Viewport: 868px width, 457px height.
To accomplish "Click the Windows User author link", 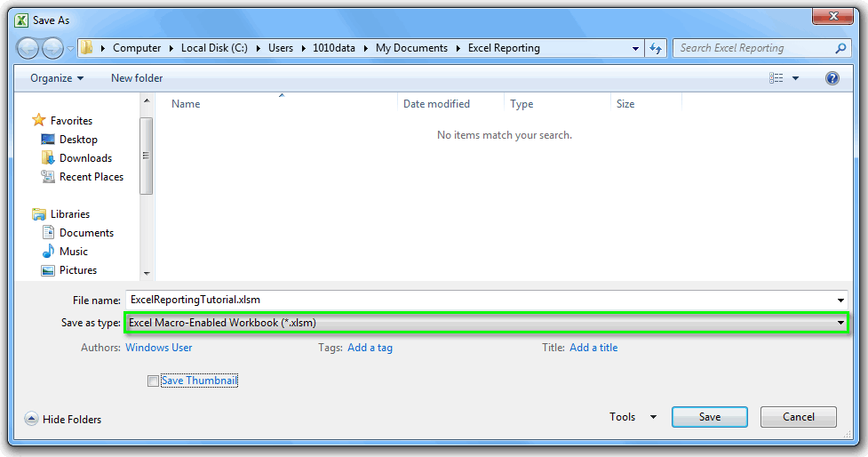I will [159, 348].
